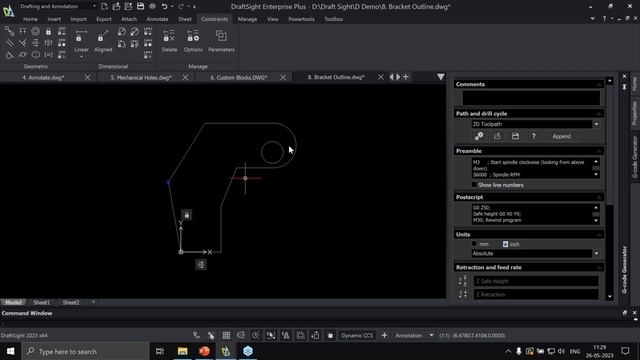Screen dimensions: 640x360
Task: Click the Z Safe Height icon
Action: pyautogui.click(x=462, y=281)
